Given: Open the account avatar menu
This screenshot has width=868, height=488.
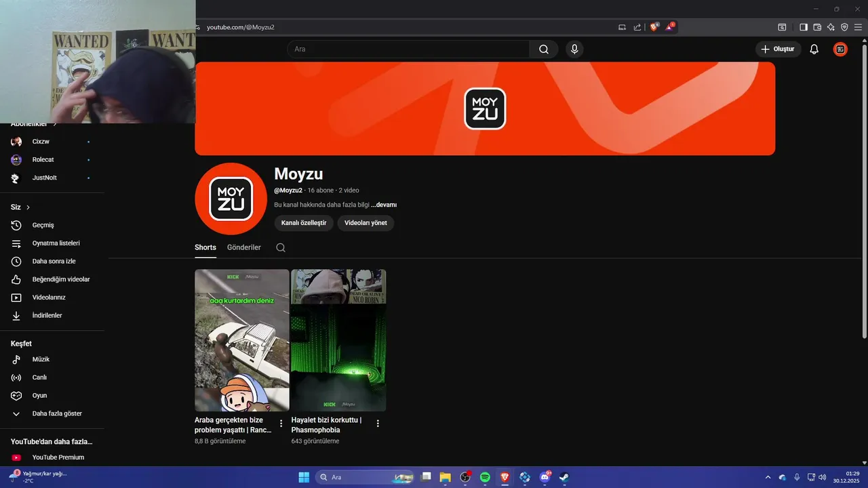Looking at the screenshot, I should (x=840, y=49).
